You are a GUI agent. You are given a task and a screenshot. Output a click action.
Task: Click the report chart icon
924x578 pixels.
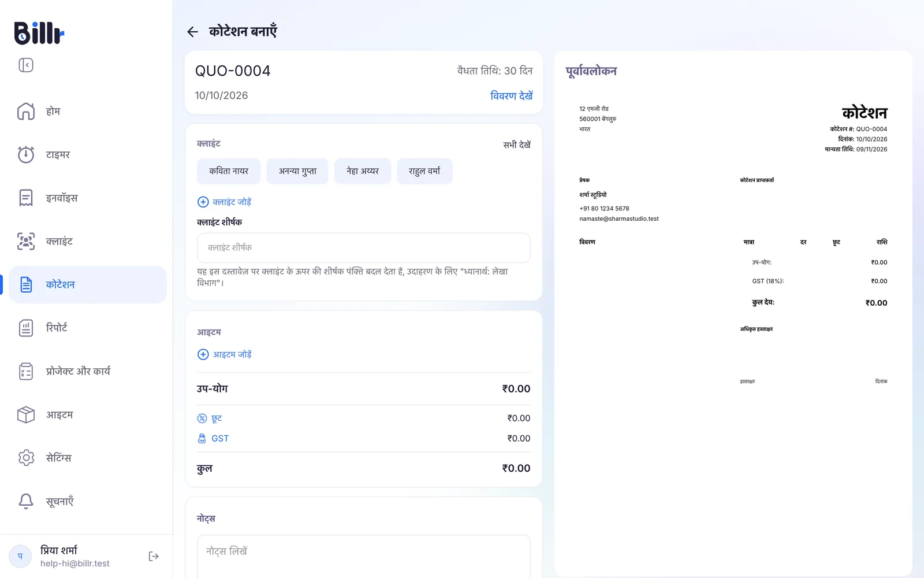(x=26, y=328)
